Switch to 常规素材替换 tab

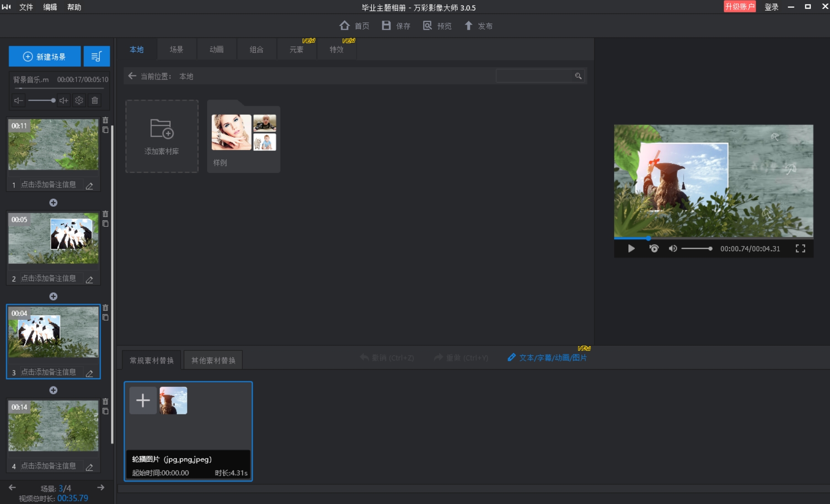pyautogui.click(x=152, y=360)
